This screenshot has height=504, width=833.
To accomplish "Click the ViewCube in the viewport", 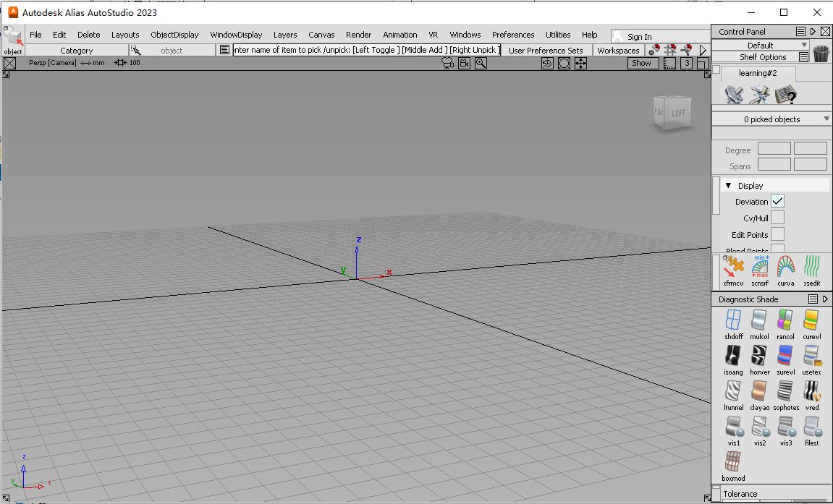I will coord(672,113).
